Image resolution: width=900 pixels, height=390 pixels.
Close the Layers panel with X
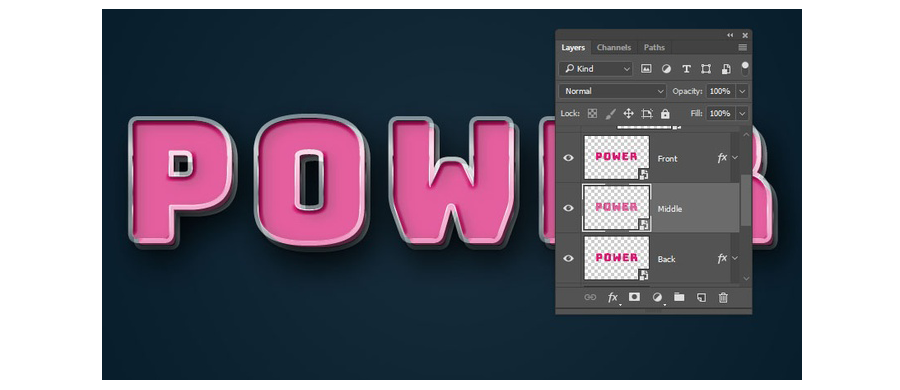coord(745,35)
